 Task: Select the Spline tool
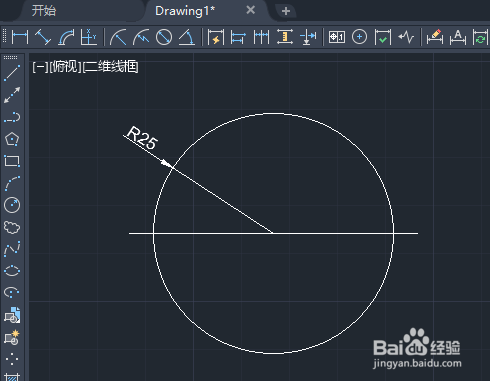tap(12, 249)
